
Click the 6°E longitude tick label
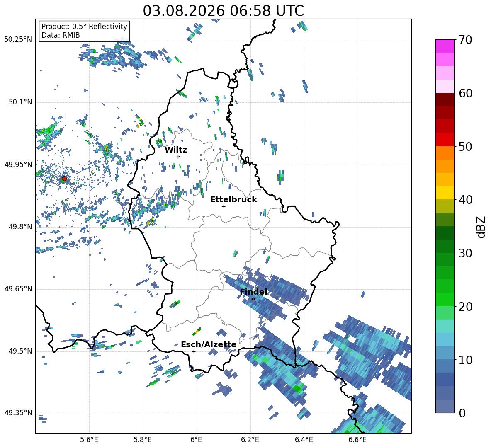(x=196, y=440)
